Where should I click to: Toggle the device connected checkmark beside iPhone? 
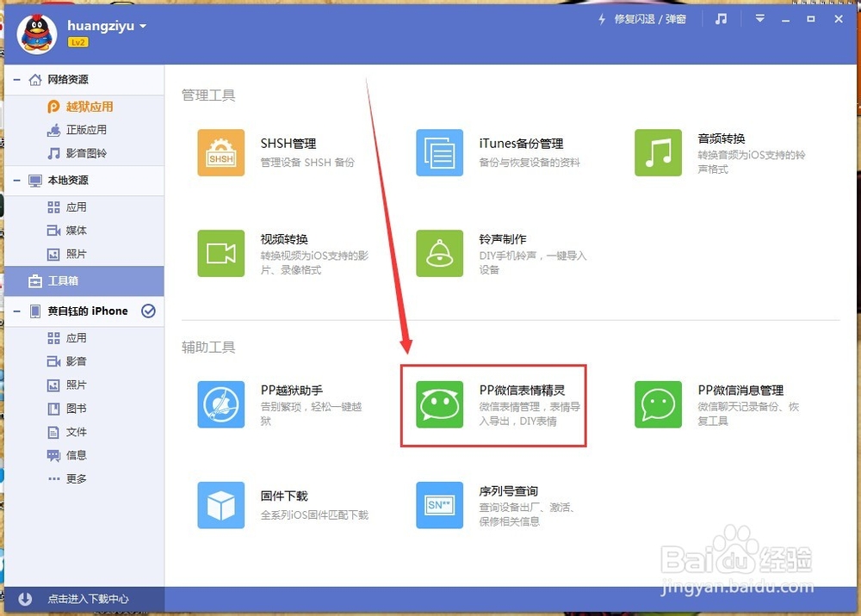148,311
